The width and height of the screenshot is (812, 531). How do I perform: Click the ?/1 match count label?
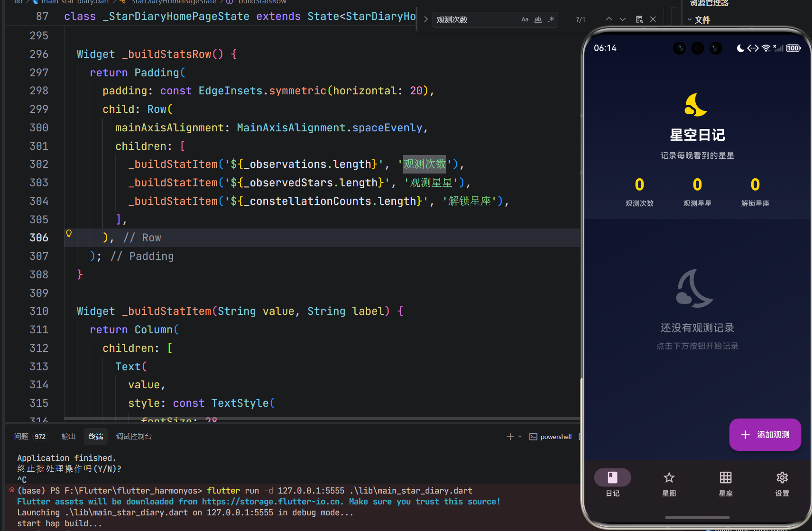coord(581,19)
